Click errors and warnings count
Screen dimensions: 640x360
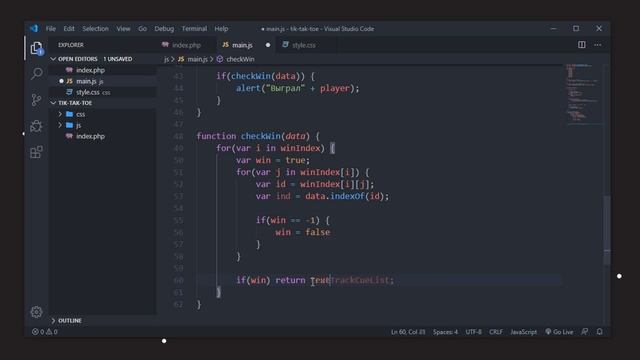[44, 332]
